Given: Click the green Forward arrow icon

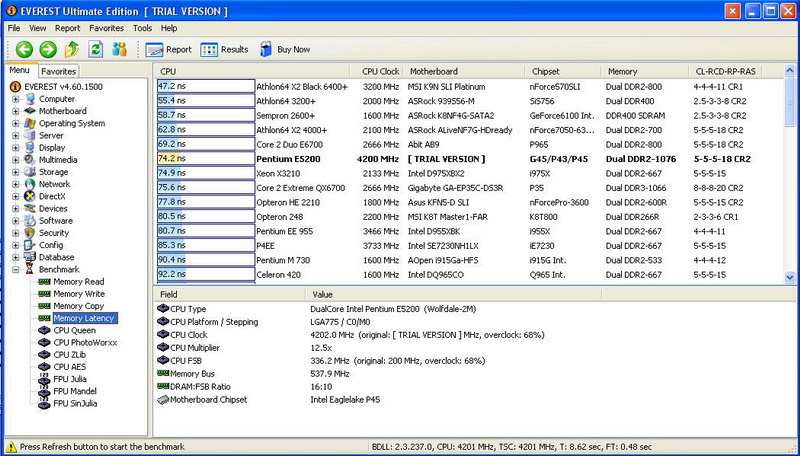Looking at the screenshot, I should pos(48,49).
